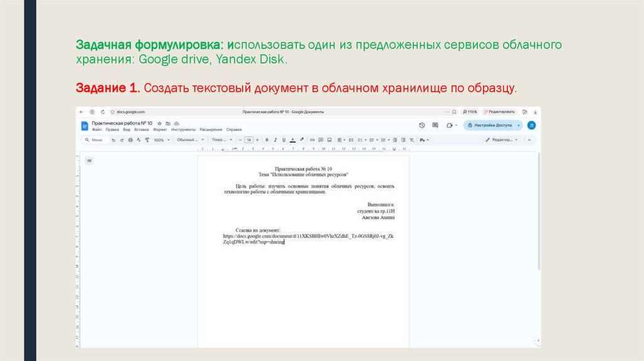Toggle bold formatting
The width and height of the screenshot is (644, 361).
coord(267,140)
